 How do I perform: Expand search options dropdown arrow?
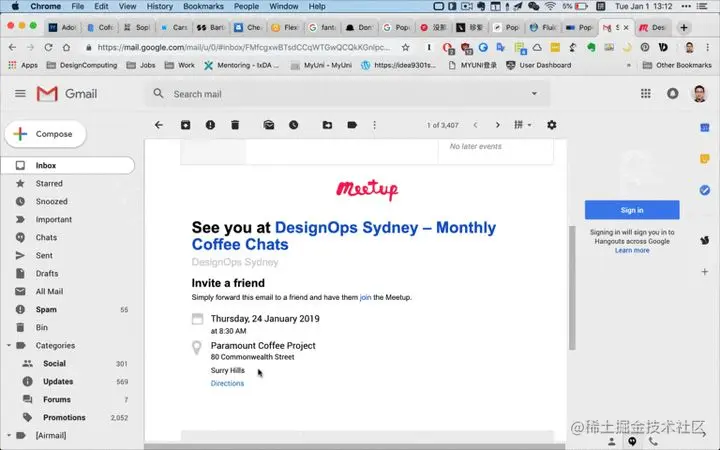(x=534, y=93)
